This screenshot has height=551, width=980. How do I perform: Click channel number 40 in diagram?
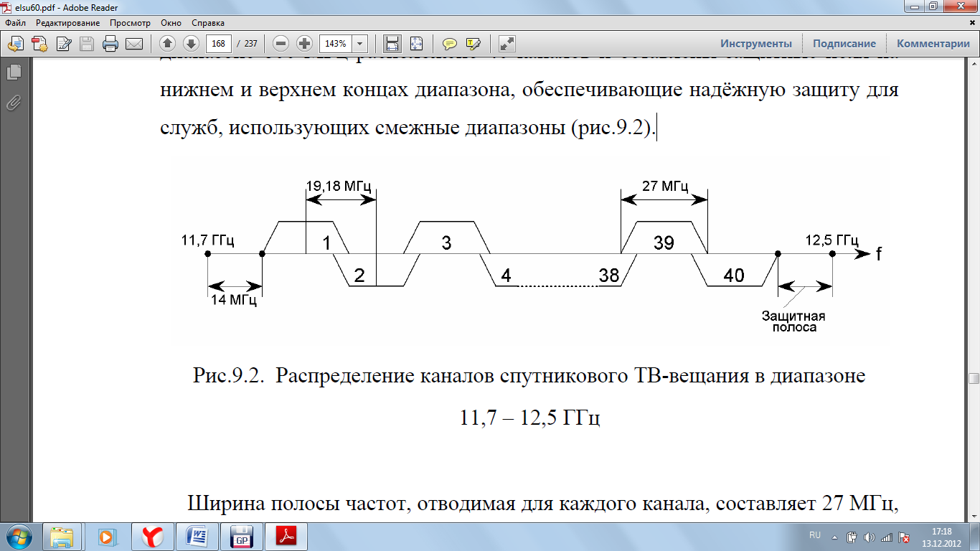(x=734, y=275)
